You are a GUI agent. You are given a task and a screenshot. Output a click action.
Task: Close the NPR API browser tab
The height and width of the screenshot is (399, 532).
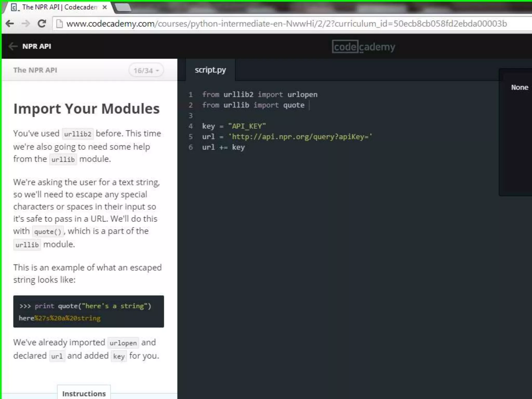coord(105,7)
